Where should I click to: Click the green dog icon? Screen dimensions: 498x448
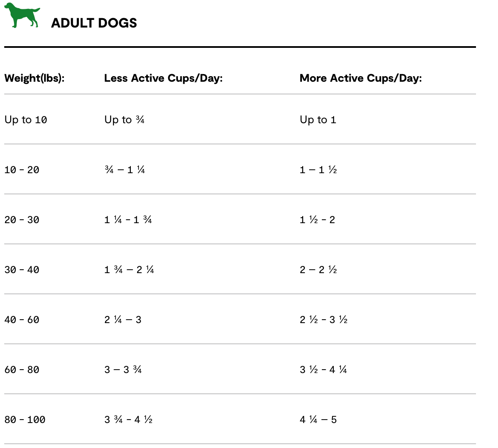22,16
